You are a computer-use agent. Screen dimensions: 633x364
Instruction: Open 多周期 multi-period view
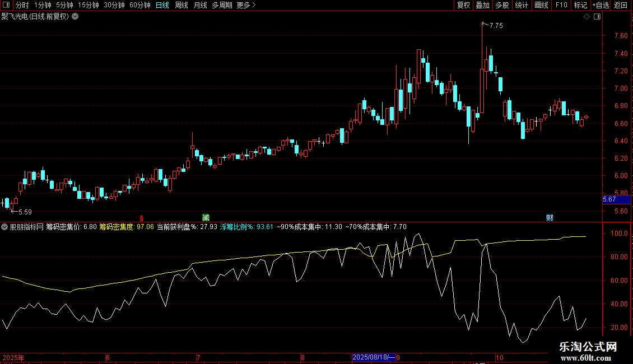tap(222, 5)
